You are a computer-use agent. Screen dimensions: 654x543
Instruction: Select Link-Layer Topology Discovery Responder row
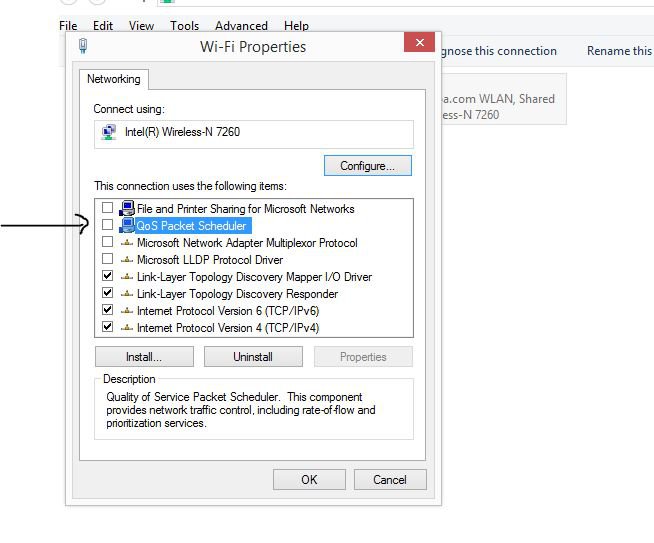click(237, 294)
